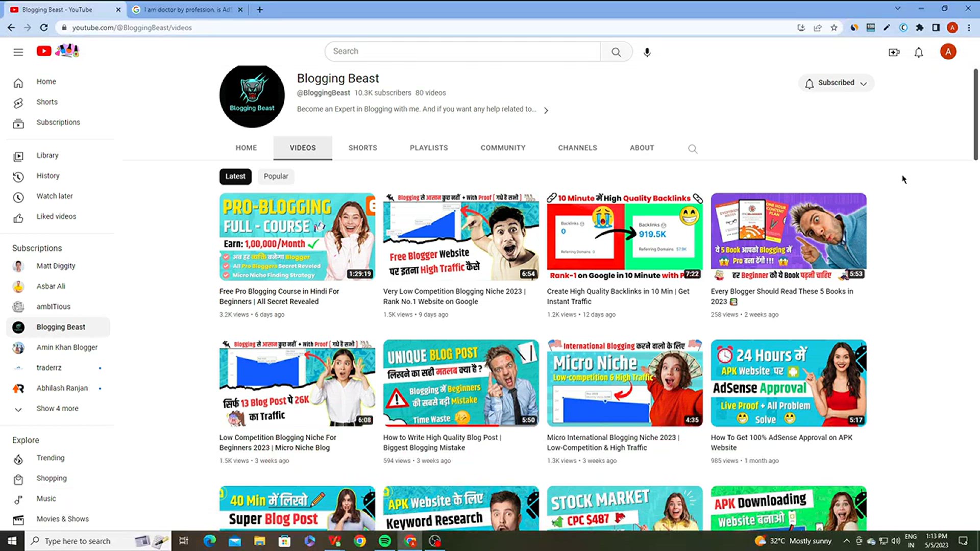Open Blogging Beast channel avatar
The image size is (980, 551).
[x=252, y=96]
